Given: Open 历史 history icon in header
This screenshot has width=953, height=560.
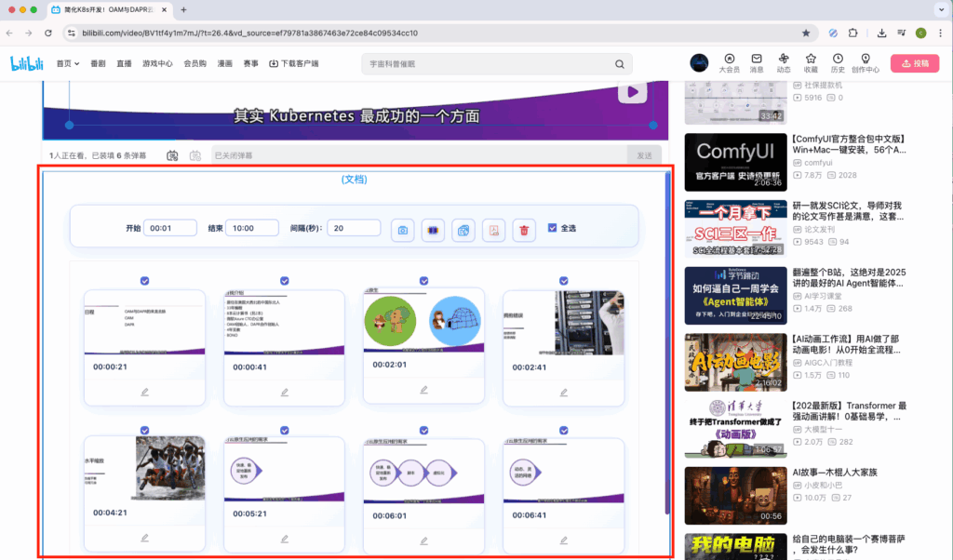Looking at the screenshot, I should (838, 62).
